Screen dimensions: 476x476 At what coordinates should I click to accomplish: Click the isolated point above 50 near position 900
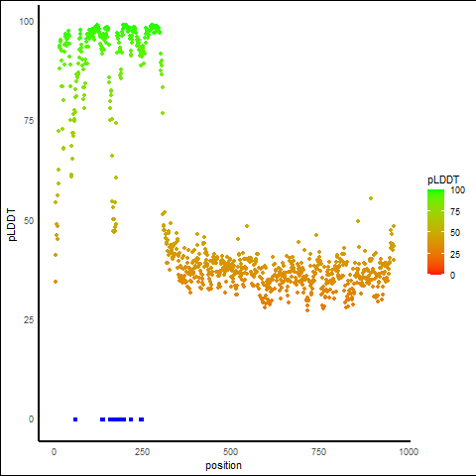[x=371, y=198]
